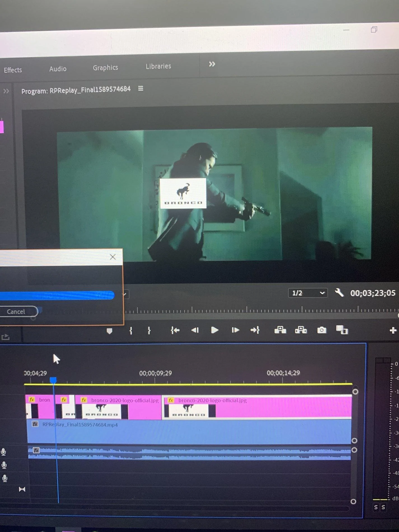Jump to the Out point
Image resolution: width=399 pixels, height=532 pixels.
tap(255, 330)
